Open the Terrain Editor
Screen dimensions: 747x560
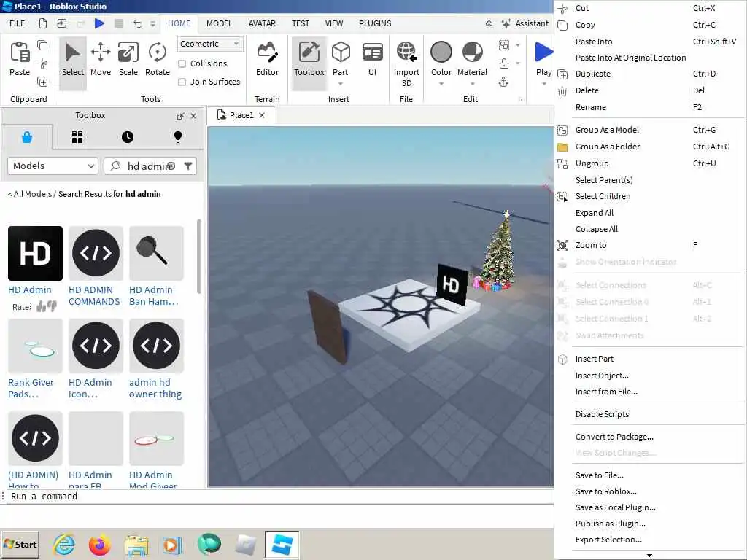pos(267,60)
